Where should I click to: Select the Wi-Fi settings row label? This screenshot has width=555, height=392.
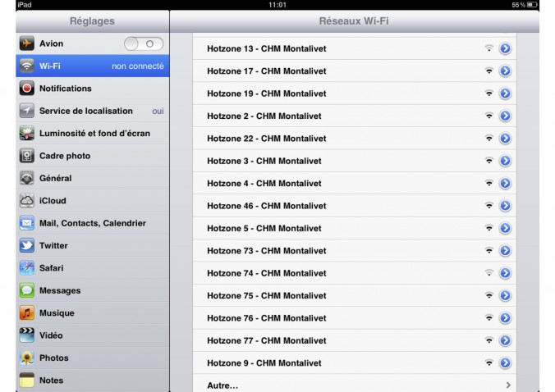click(50, 66)
